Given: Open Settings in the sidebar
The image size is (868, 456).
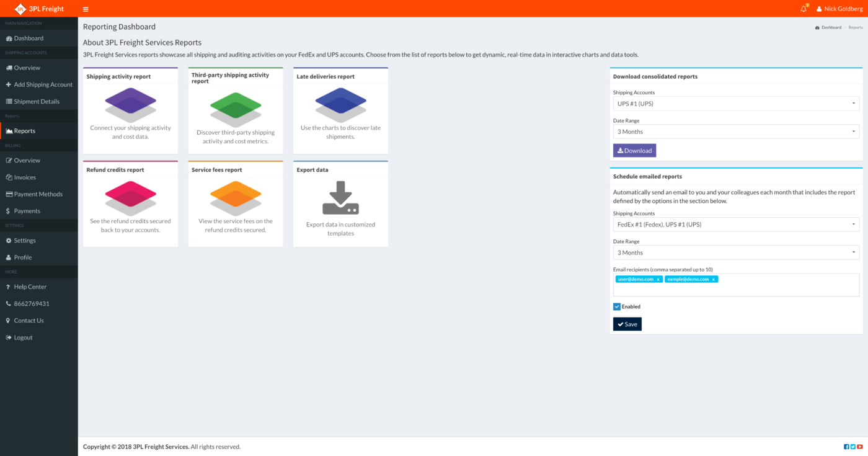Looking at the screenshot, I should coord(39,240).
